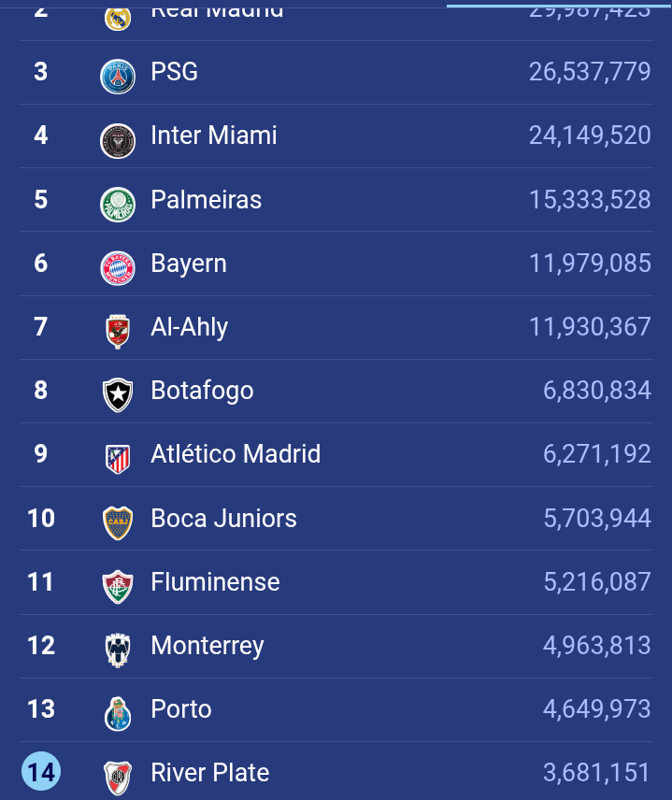Click the Inter Miami club crest
Viewport: 672px width, 800px height.
pyautogui.click(x=118, y=141)
